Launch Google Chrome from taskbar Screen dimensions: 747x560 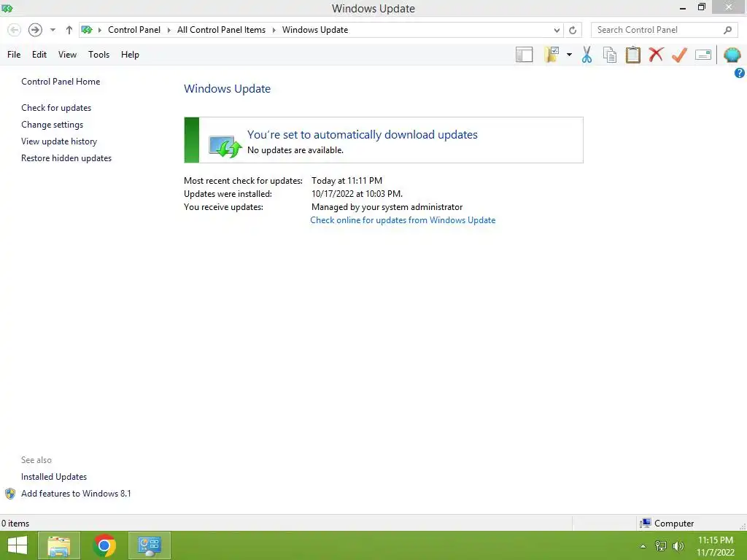[x=104, y=545]
